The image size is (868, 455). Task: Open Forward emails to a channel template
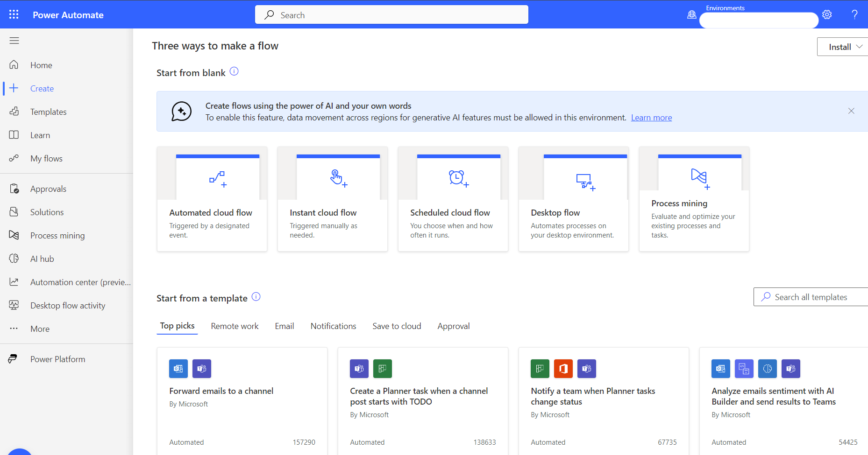coord(221,391)
